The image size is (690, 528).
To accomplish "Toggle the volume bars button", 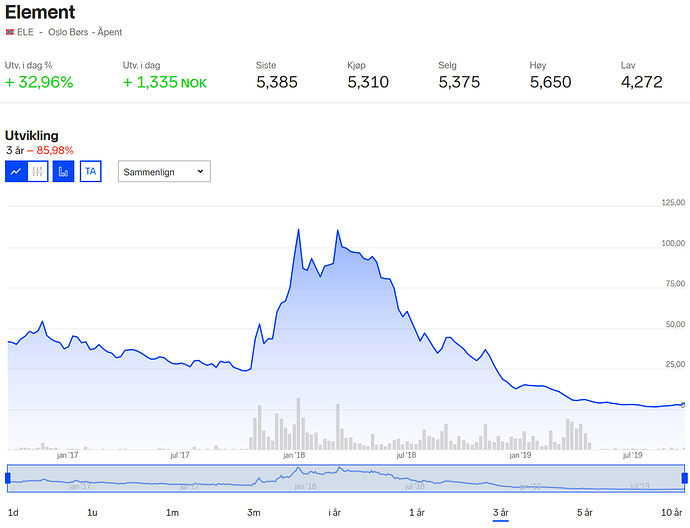I will (x=63, y=171).
